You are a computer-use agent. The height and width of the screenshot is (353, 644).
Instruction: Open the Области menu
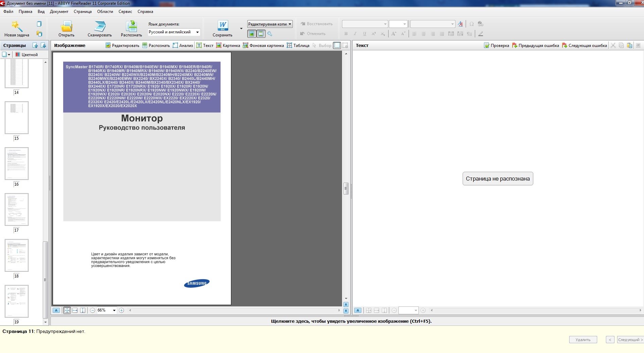pyautogui.click(x=105, y=12)
